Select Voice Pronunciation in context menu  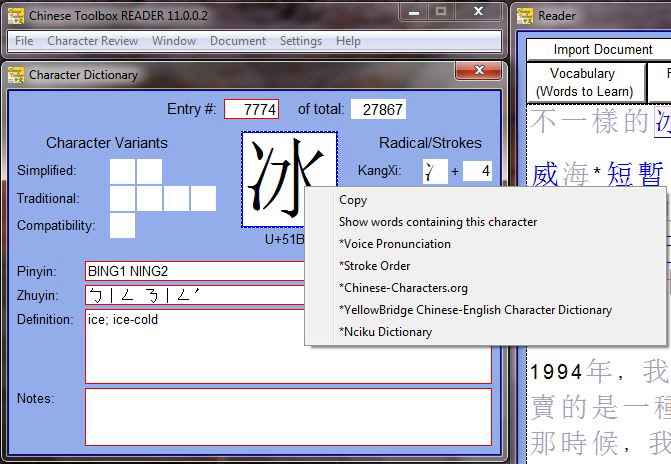[x=485, y=244]
